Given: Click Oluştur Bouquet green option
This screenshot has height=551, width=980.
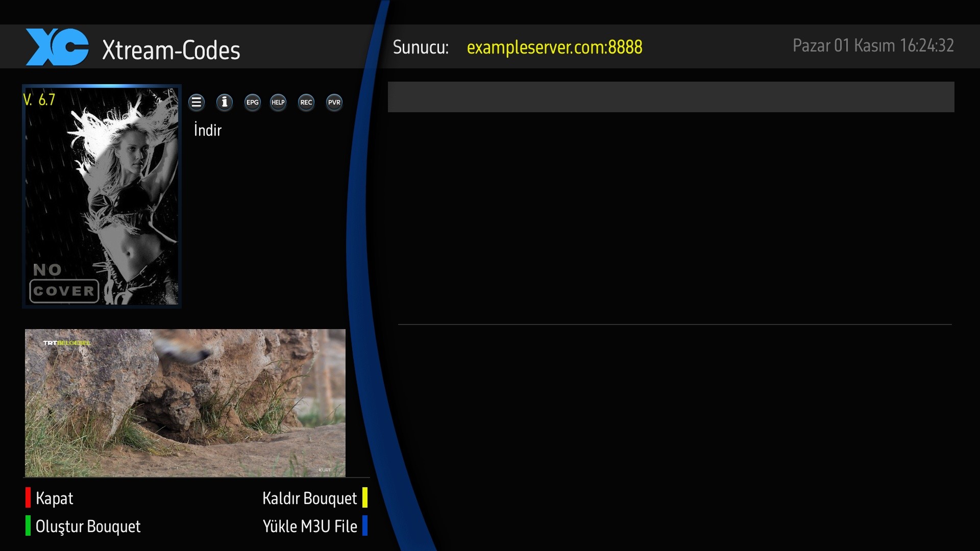Looking at the screenshot, I should pyautogui.click(x=88, y=526).
